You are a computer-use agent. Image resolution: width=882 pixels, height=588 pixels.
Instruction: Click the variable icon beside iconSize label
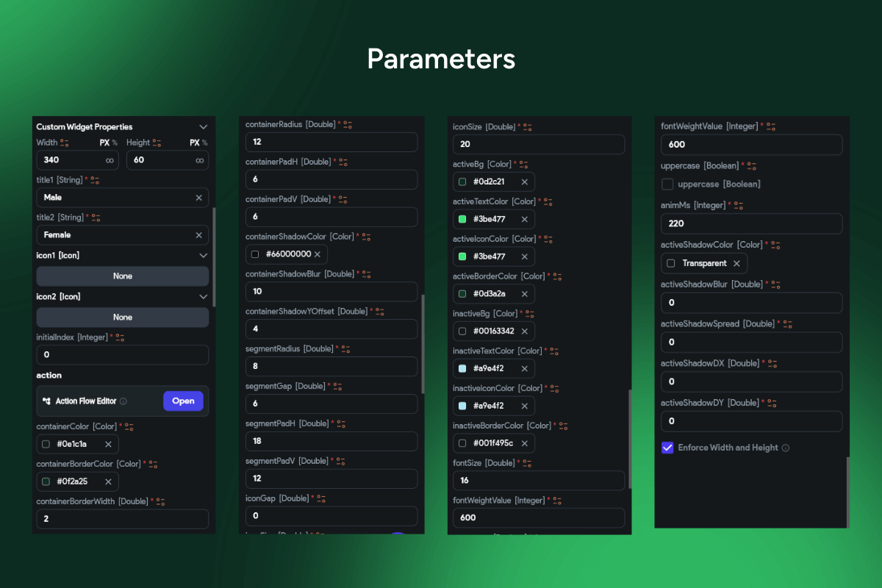point(527,127)
